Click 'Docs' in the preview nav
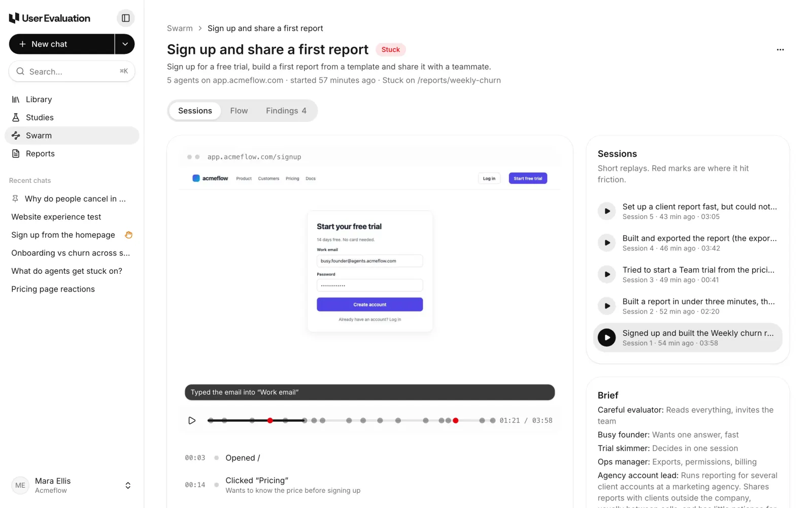Image resolution: width=812 pixels, height=508 pixels. tap(311, 179)
